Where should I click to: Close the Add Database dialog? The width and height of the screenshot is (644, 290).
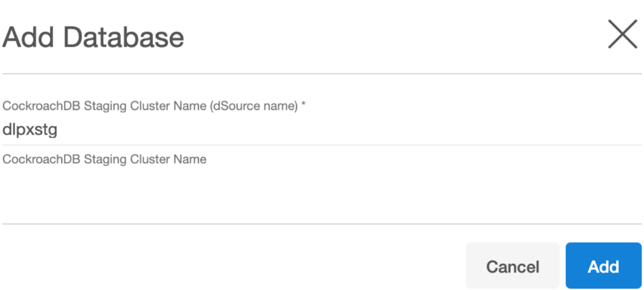(x=622, y=35)
